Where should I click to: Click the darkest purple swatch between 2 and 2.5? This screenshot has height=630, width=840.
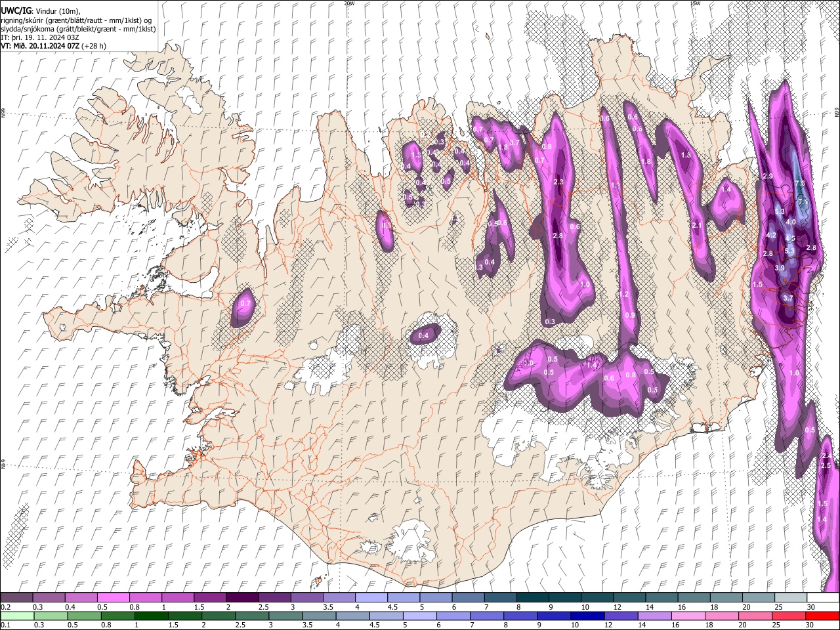point(241,597)
